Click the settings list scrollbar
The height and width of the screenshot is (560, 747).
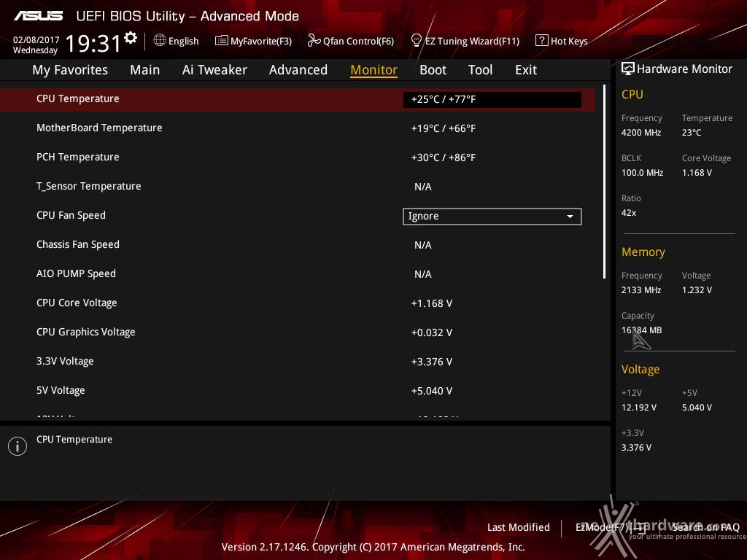point(604,182)
